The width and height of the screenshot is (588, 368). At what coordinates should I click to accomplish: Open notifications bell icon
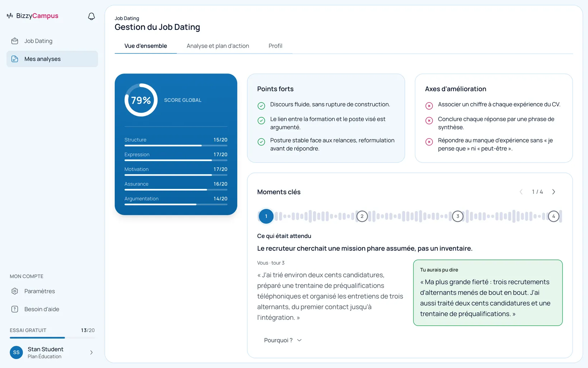coord(91,16)
